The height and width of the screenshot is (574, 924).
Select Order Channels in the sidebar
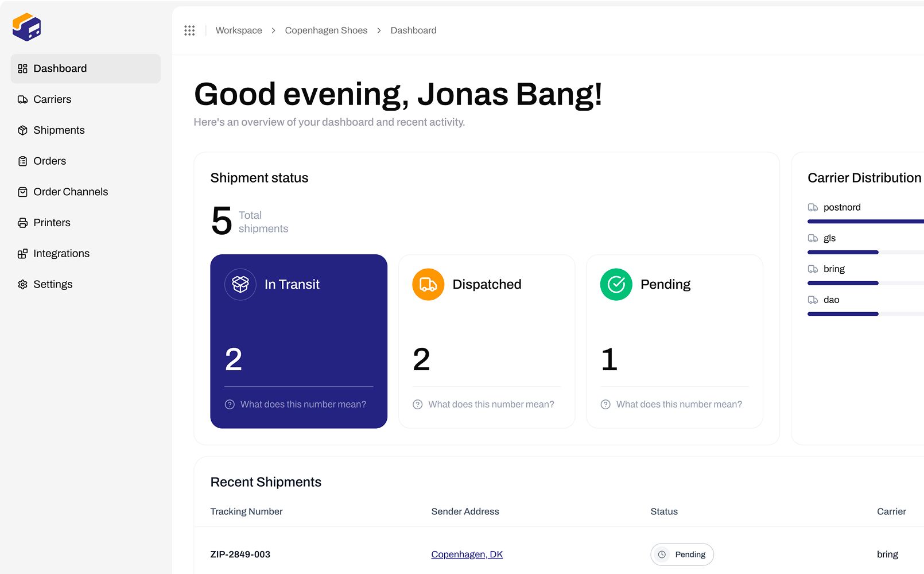click(x=71, y=192)
